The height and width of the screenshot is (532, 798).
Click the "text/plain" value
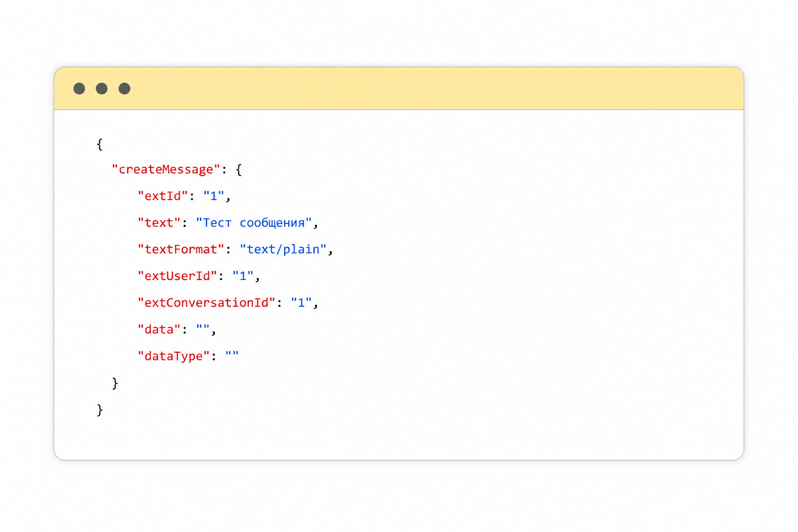coord(283,249)
